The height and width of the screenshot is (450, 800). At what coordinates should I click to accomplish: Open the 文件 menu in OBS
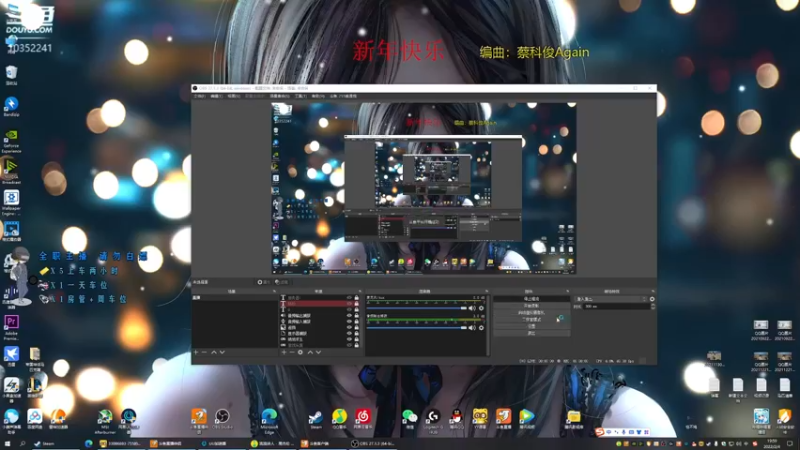[199, 96]
